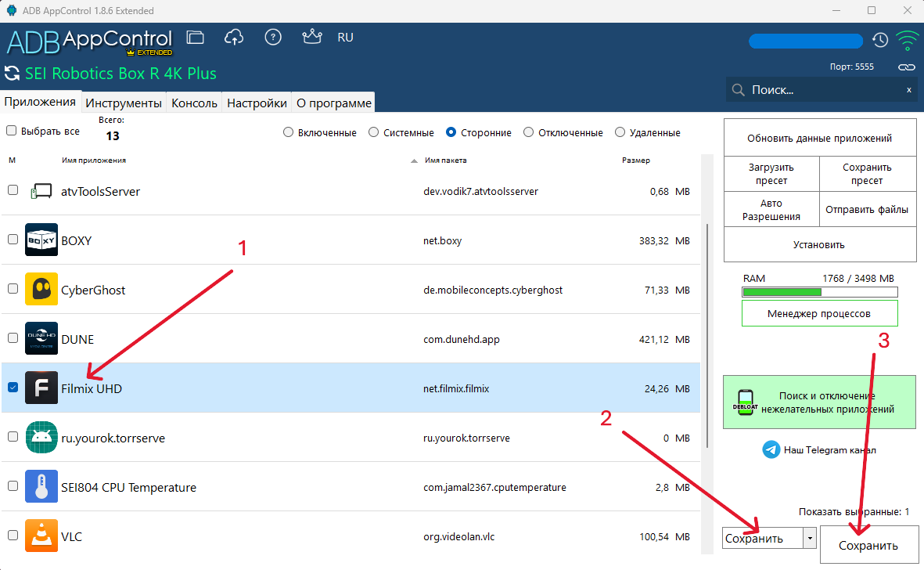Image resolution: width=924 pixels, height=570 pixels.
Task: Check the DUNE checkbox
Action: tap(13, 338)
